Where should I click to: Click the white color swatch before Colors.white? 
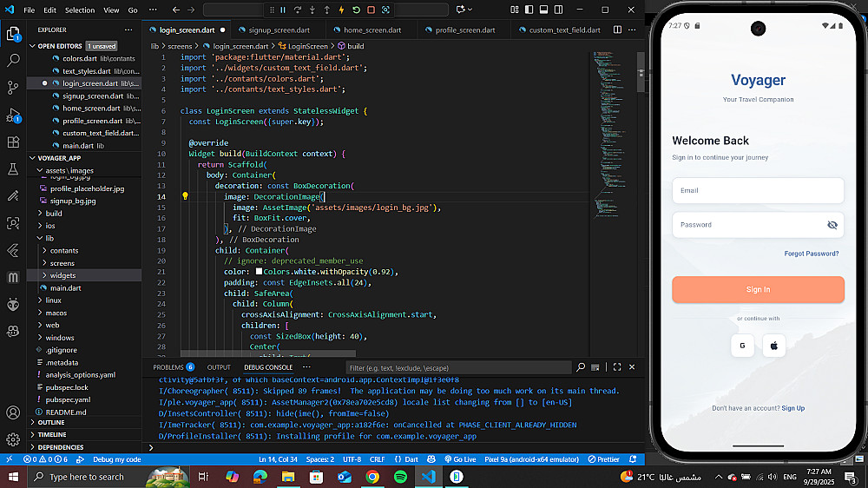coord(259,272)
